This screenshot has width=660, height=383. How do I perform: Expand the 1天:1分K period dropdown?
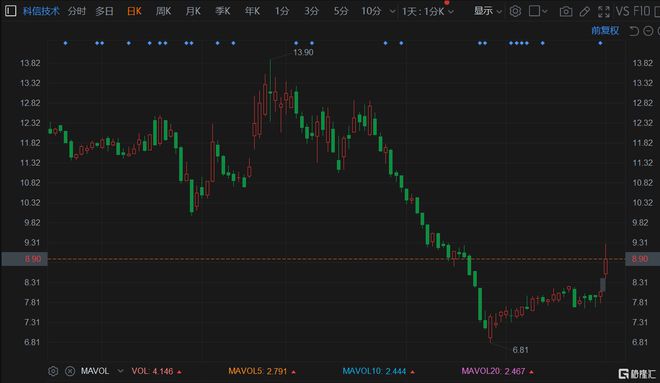click(428, 11)
